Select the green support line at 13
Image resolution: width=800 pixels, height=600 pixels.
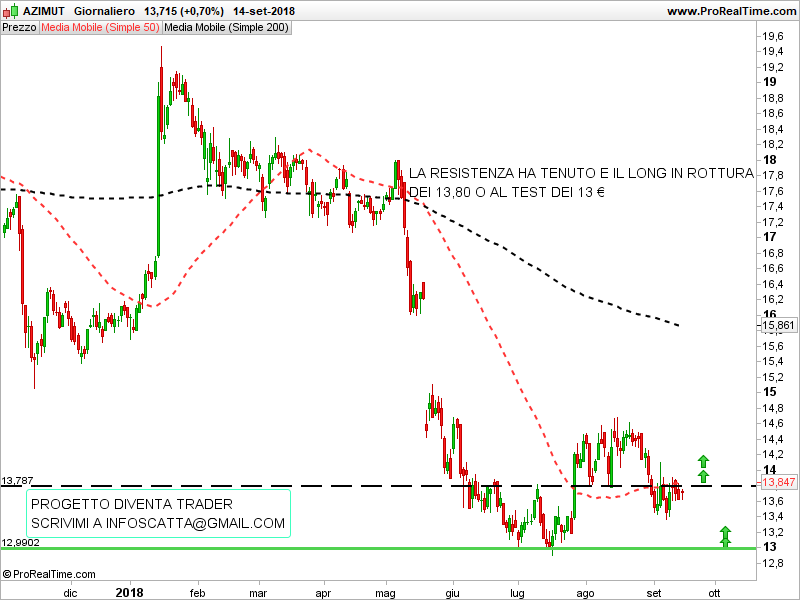point(378,548)
